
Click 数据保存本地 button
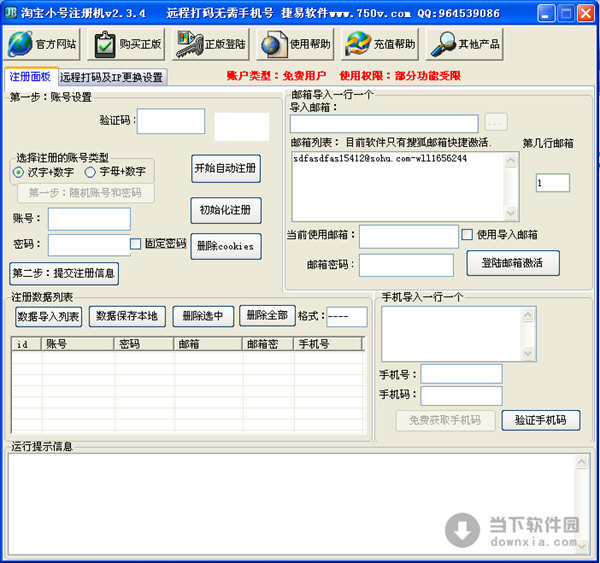127,316
